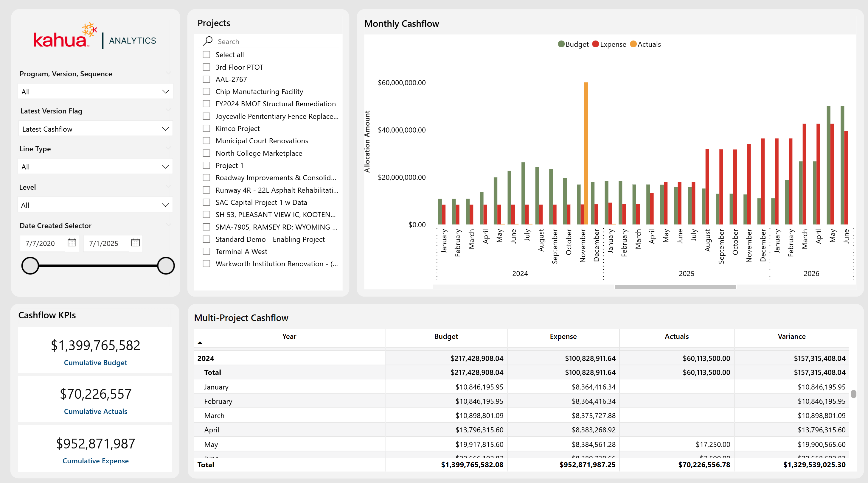This screenshot has width=868, height=483.
Task: Click the Expense legend marker
Action: [595, 44]
